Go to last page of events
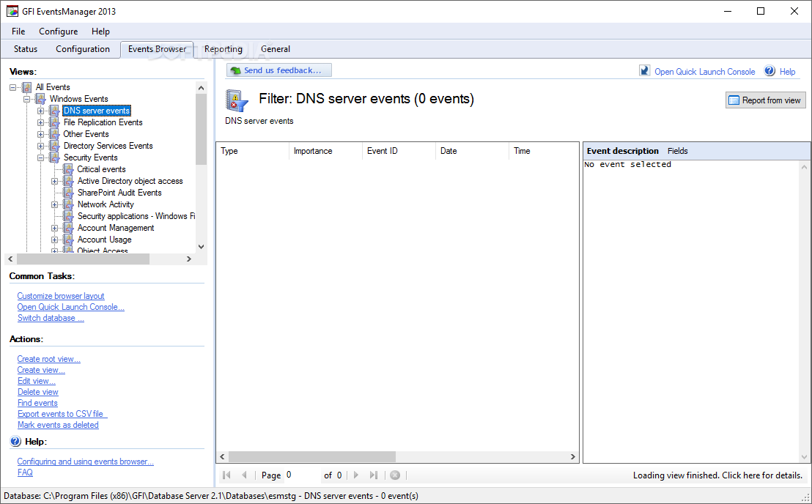812x504 pixels. [373, 475]
